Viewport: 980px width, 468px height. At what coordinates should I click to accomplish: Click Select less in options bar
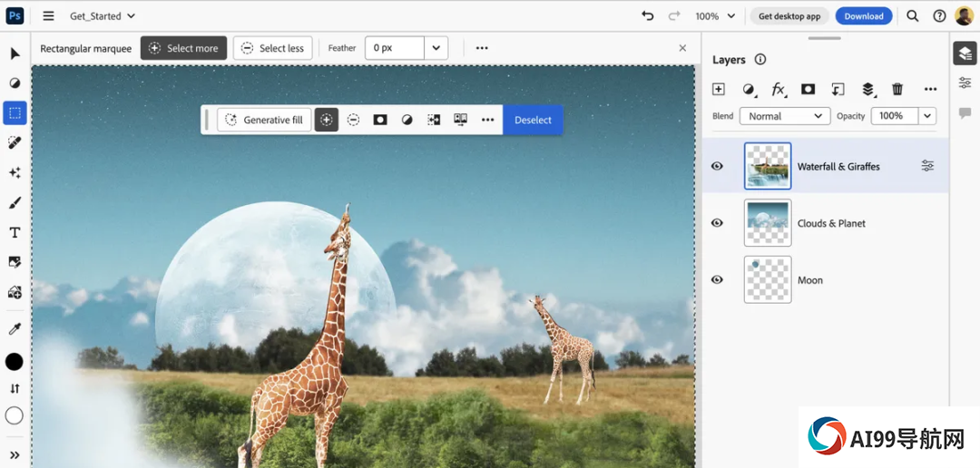coord(272,48)
